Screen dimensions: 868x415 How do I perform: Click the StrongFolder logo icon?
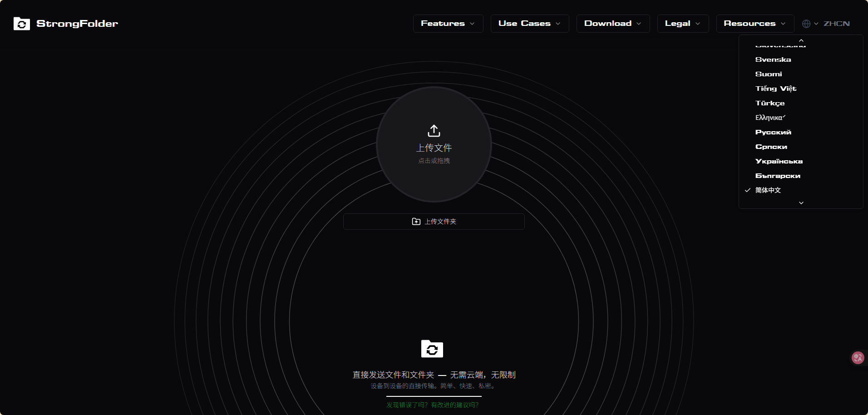tap(21, 24)
